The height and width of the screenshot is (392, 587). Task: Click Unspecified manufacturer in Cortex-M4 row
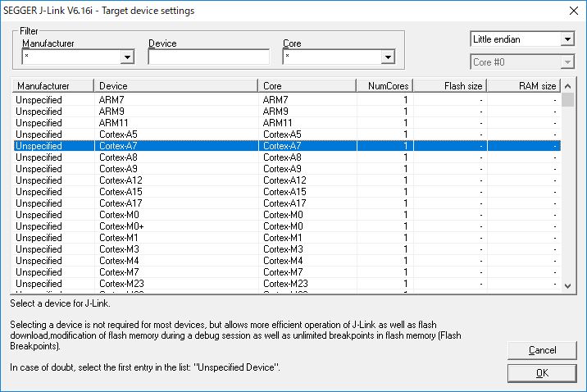click(x=39, y=261)
